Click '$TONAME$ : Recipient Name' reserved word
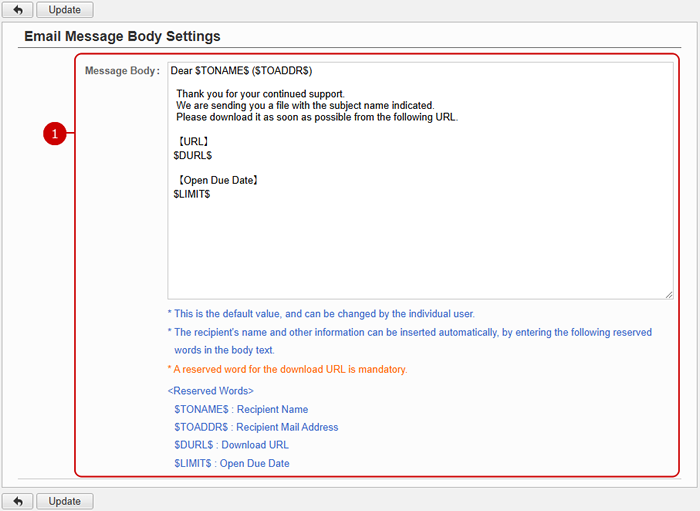Viewport: 700px width, 511px height. click(x=241, y=409)
